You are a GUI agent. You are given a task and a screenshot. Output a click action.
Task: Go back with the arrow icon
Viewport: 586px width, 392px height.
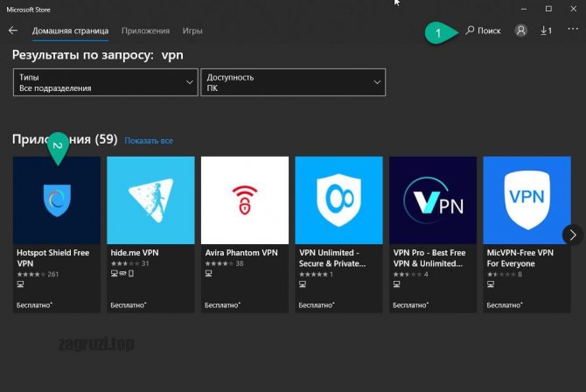click(13, 31)
